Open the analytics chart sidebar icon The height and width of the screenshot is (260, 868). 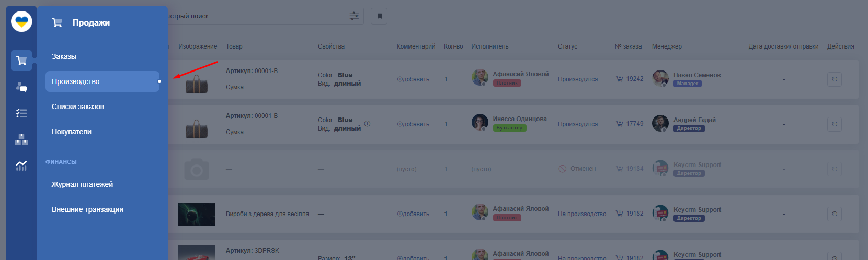[x=21, y=166]
